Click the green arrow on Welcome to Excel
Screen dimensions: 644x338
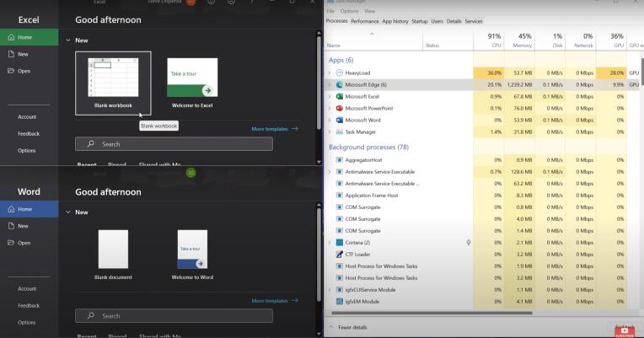(x=208, y=90)
